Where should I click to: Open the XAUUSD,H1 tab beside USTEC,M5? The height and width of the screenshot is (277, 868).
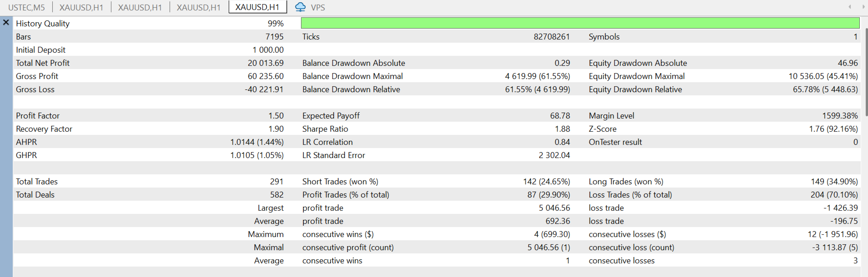(81, 7)
